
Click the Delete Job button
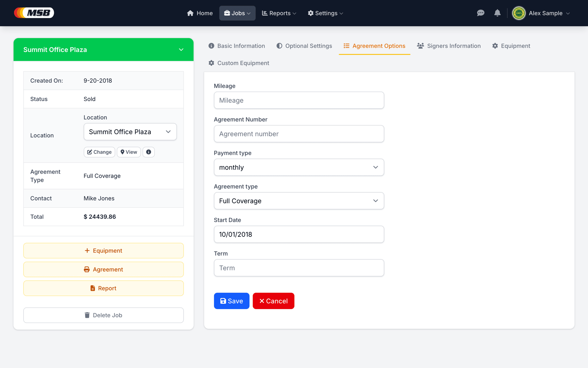[x=104, y=315]
